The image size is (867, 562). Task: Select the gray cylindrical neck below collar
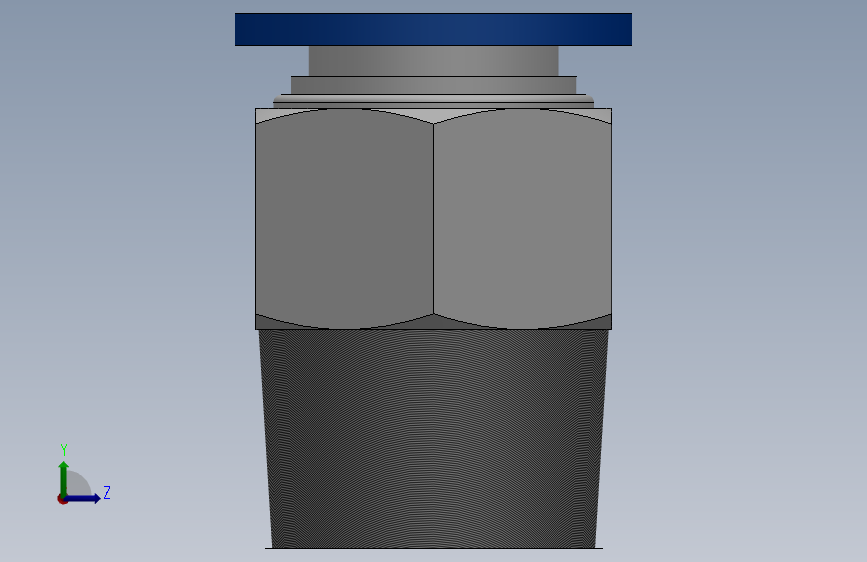click(x=434, y=61)
